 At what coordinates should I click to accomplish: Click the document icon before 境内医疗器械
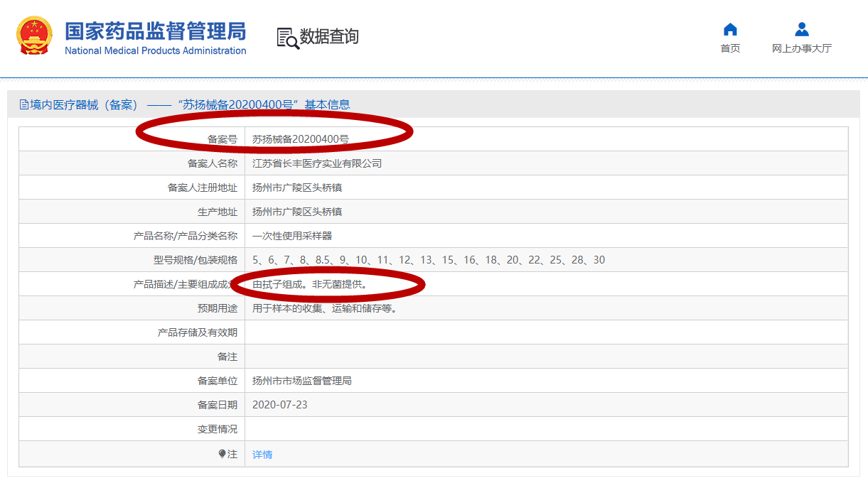(x=24, y=104)
